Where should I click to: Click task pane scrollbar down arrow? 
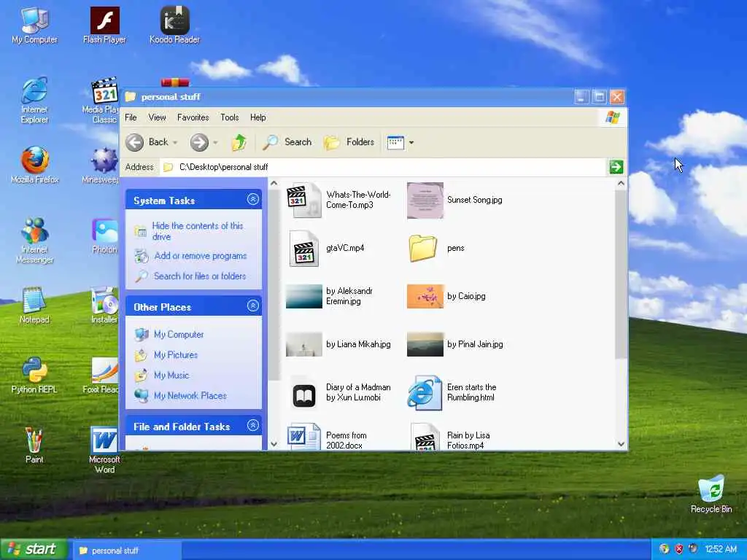[x=274, y=444]
